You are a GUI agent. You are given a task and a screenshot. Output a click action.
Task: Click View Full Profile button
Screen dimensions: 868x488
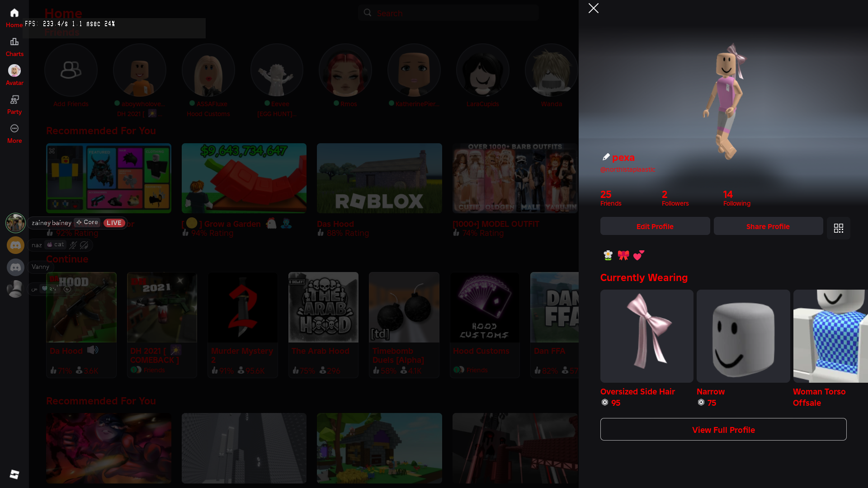(723, 429)
